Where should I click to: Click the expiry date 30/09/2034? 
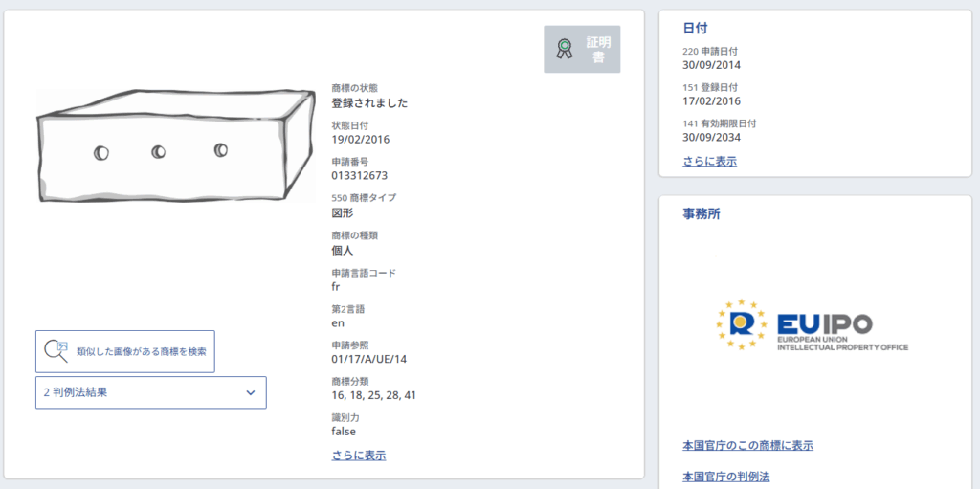[x=711, y=137]
